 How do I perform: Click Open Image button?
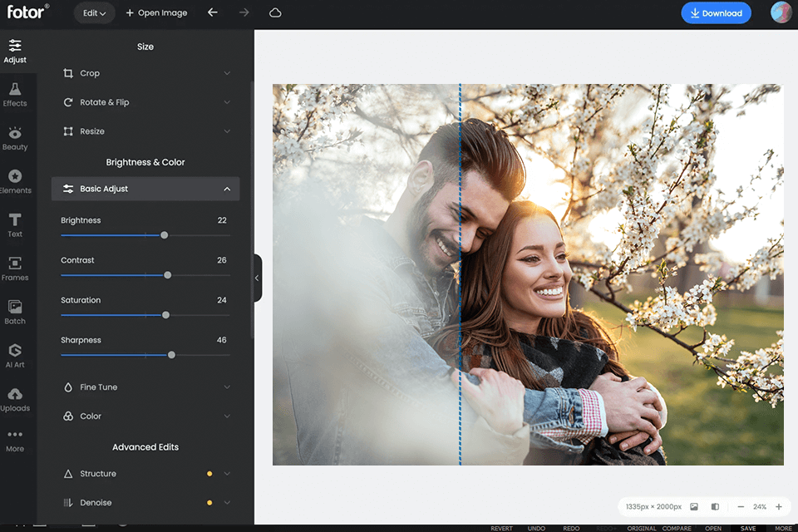point(156,13)
